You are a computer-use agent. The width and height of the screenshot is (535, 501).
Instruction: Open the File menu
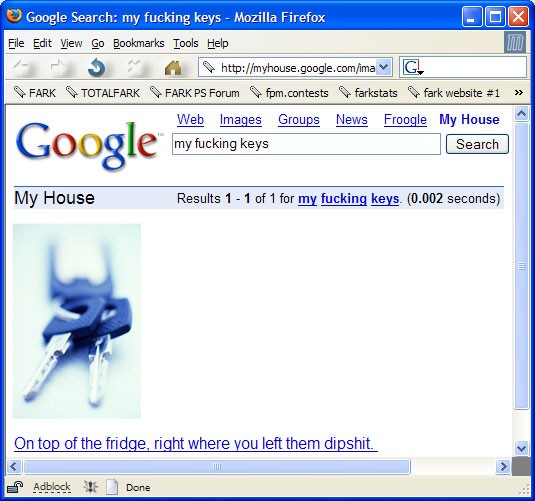click(16, 43)
